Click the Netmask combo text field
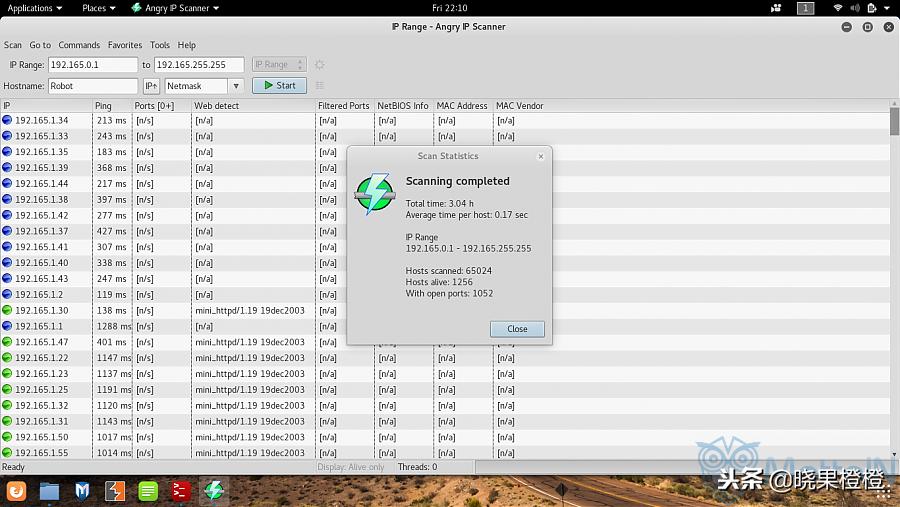The image size is (900, 507). [x=196, y=86]
